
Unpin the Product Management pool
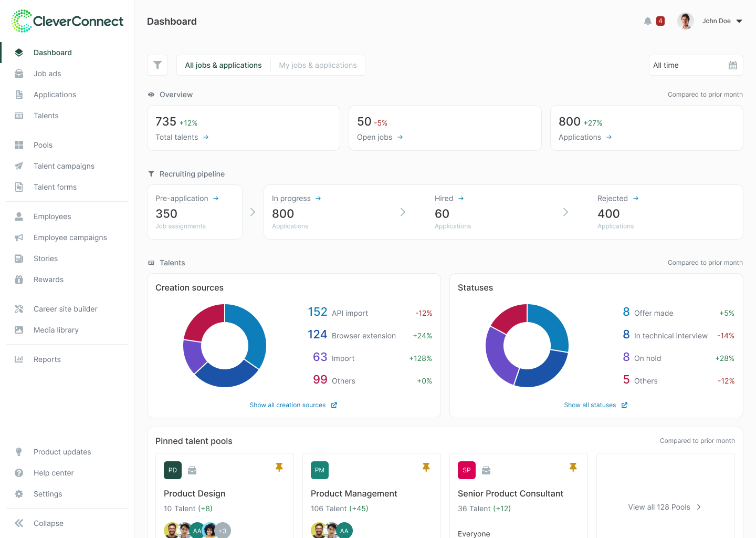[426, 467]
